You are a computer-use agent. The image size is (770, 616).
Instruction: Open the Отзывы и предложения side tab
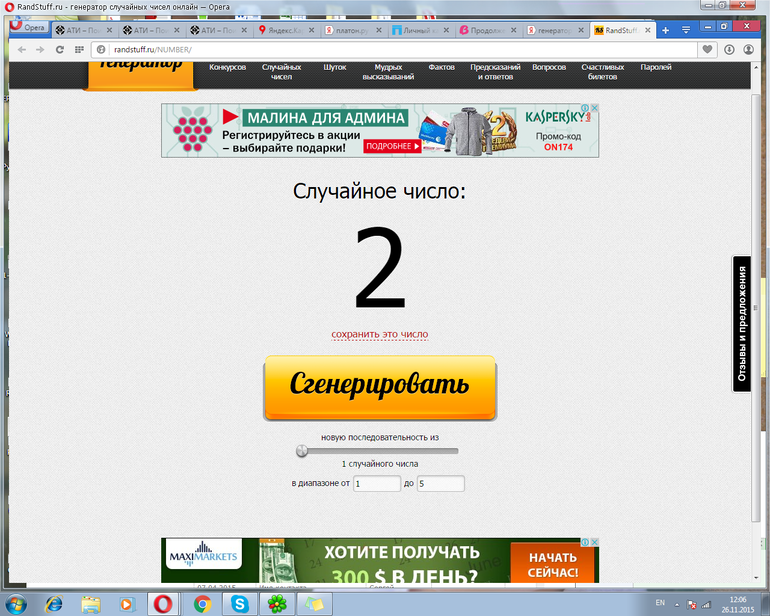tap(742, 324)
